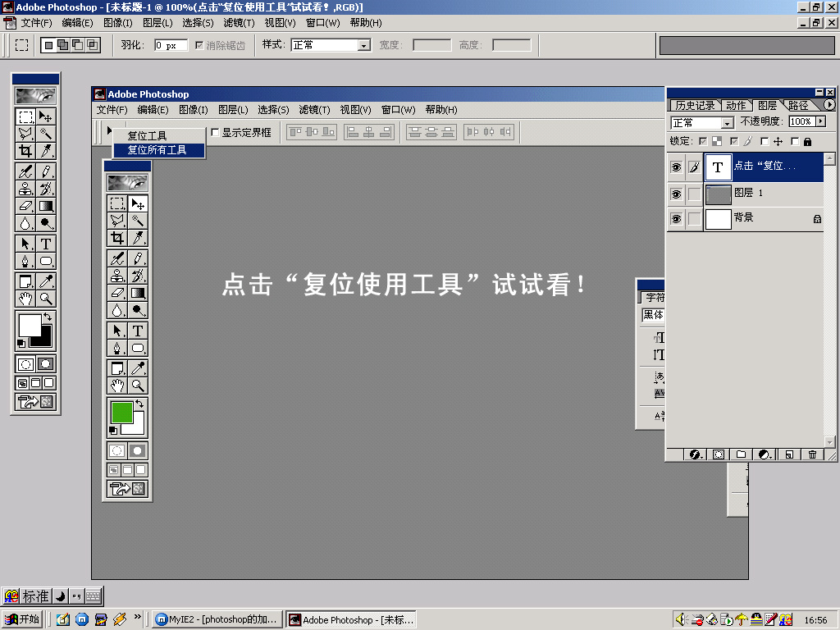
Task: Click the white foreground color swatch in main toolbox
Action: 29,324
